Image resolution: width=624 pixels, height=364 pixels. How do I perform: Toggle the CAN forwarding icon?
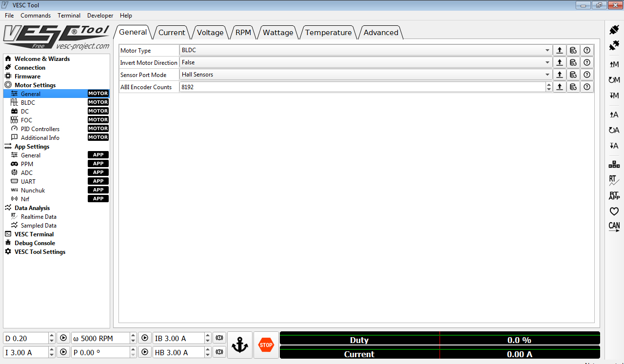tap(614, 227)
